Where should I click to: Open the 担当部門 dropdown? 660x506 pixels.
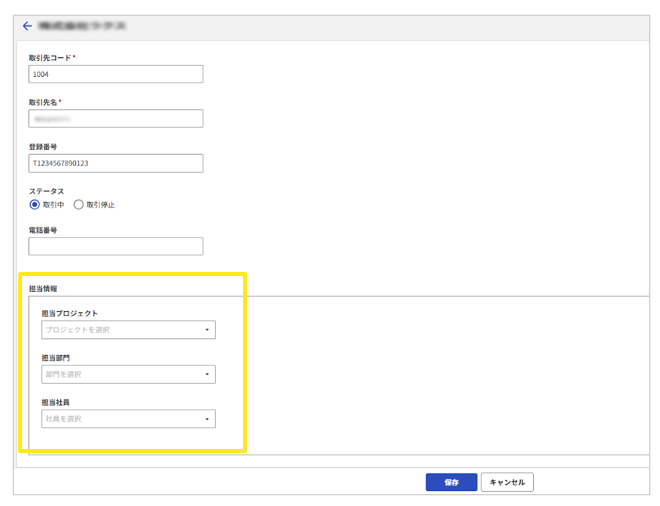[x=128, y=374]
